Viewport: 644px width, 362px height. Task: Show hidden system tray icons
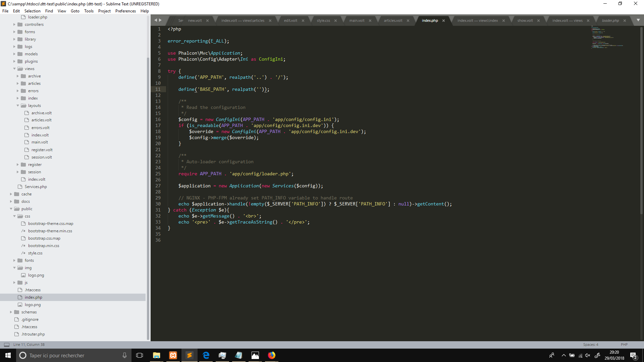click(x=563, y=355)
